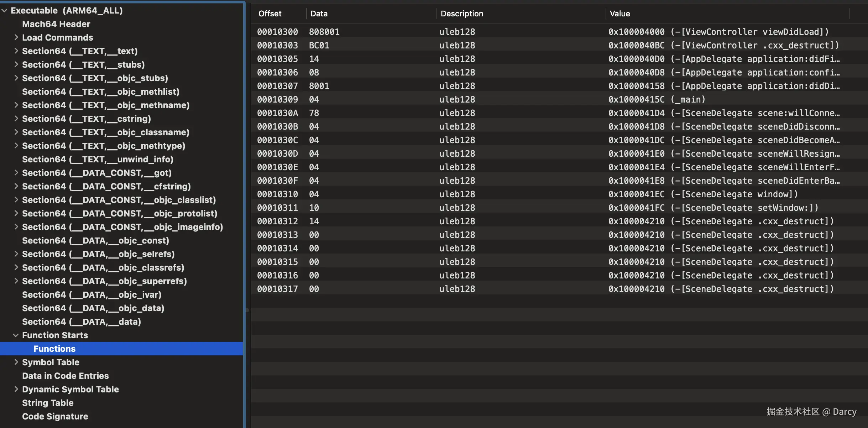Expand the Symbol Table node
The height and width of the screenshot is (428, 868).
(16, 362)
